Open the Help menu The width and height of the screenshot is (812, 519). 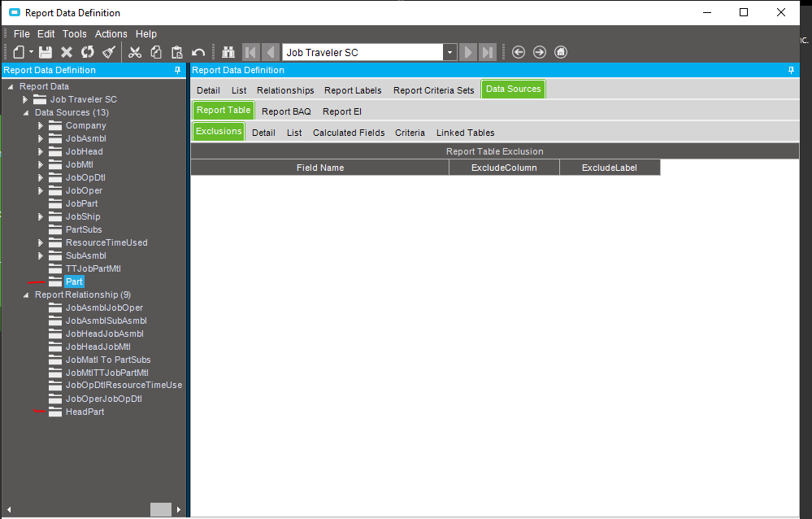click(x=146, y=33)
